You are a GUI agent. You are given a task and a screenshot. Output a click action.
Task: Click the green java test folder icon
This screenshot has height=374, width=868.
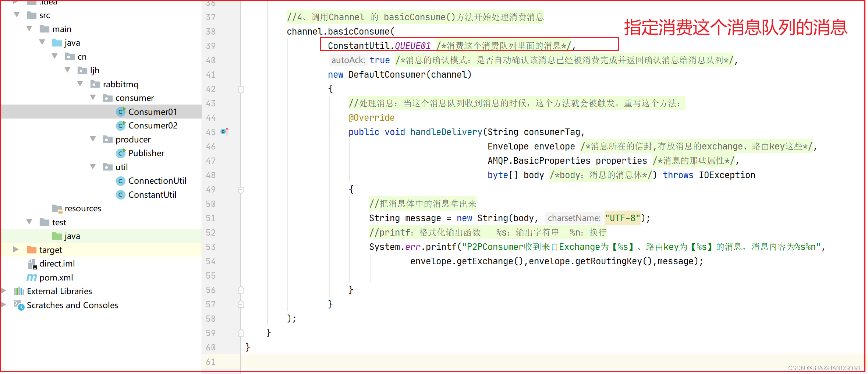(57, 236)
